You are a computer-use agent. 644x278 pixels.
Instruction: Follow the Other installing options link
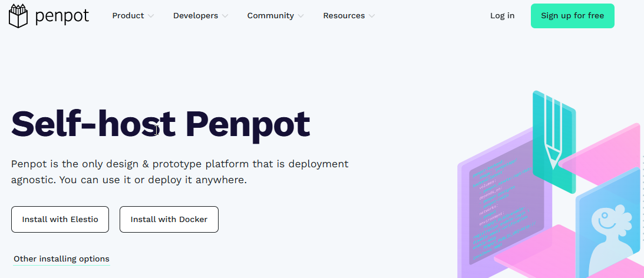tap(62, 259)
